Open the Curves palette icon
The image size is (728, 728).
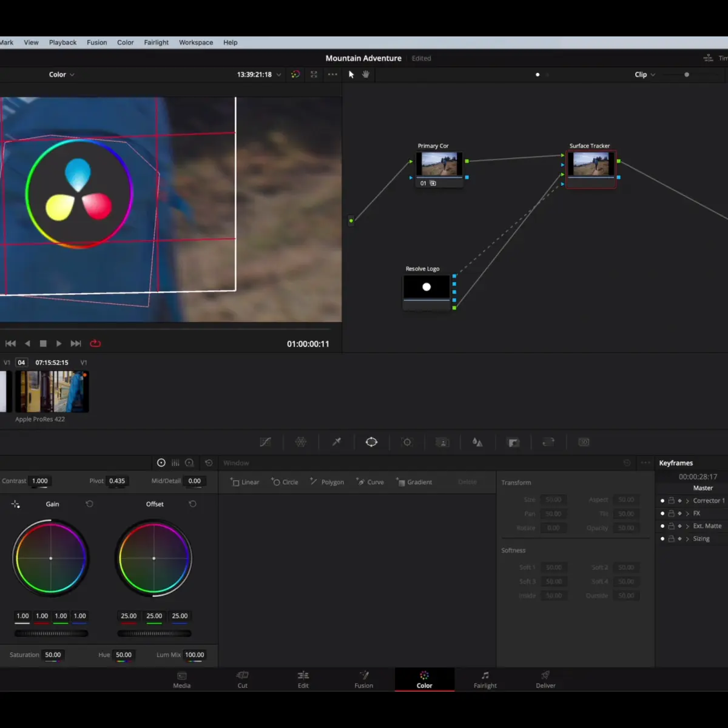265,442
